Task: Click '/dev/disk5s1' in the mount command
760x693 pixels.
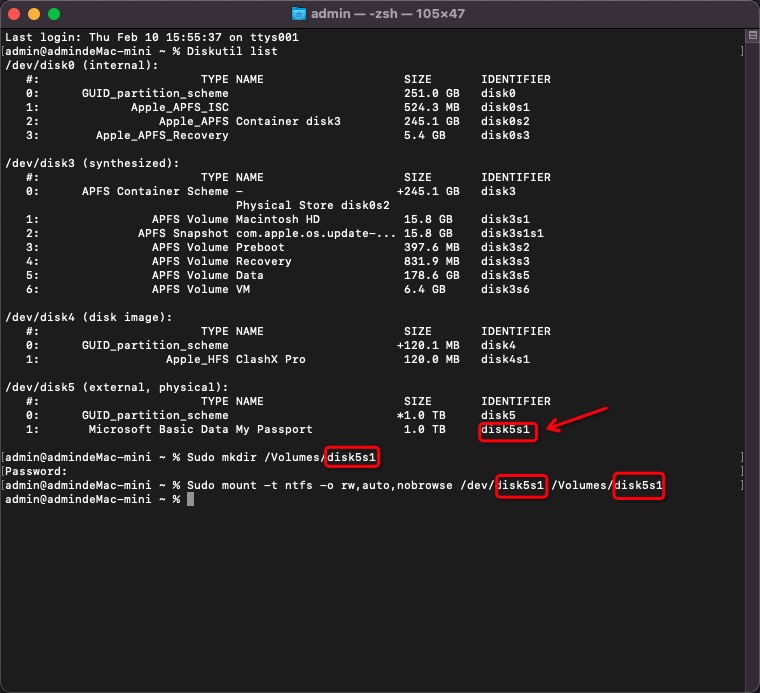Action: point(502,486)
